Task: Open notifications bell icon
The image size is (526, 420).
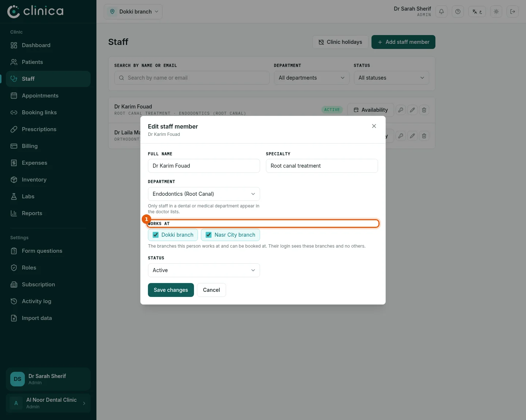Action: [x=441, y=12]
